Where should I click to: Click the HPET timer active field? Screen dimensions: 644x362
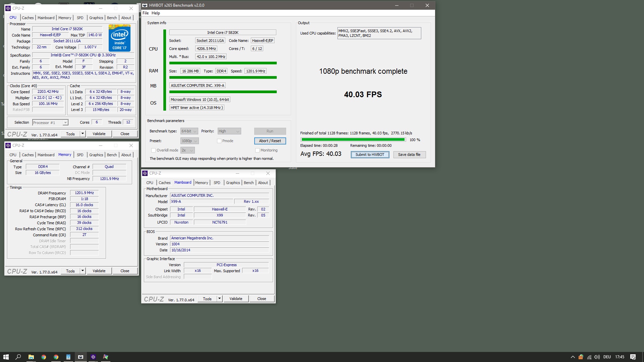(197, 108)
